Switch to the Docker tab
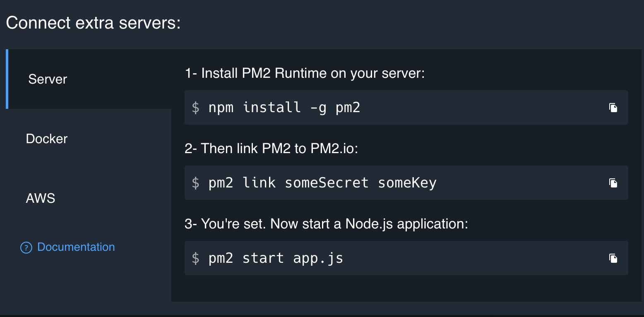Screen dimensions: 644x317 pyautogui.click(x=47, y=139)
